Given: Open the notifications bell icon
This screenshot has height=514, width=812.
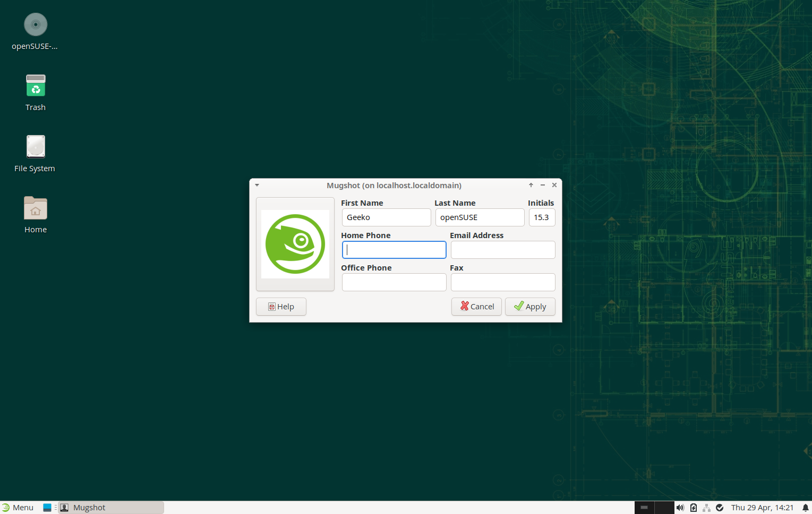Looking at the screenshot, I should [x=805, y=508].
